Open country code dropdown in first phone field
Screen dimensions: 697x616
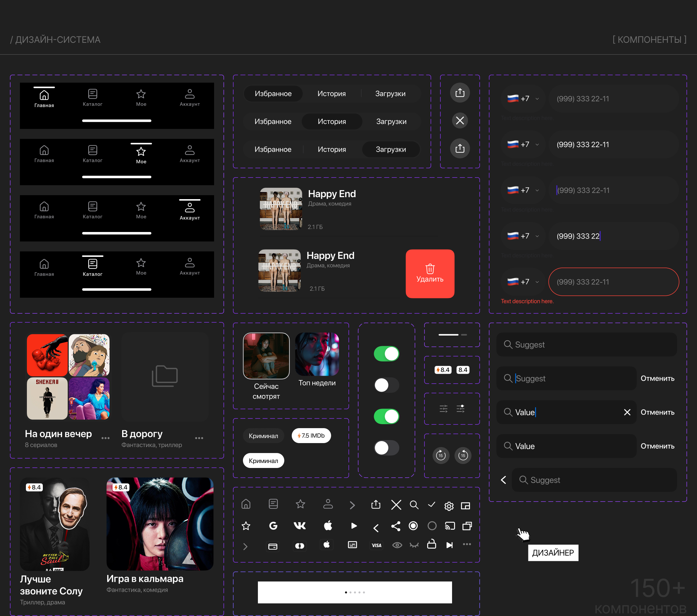[523, 99]
